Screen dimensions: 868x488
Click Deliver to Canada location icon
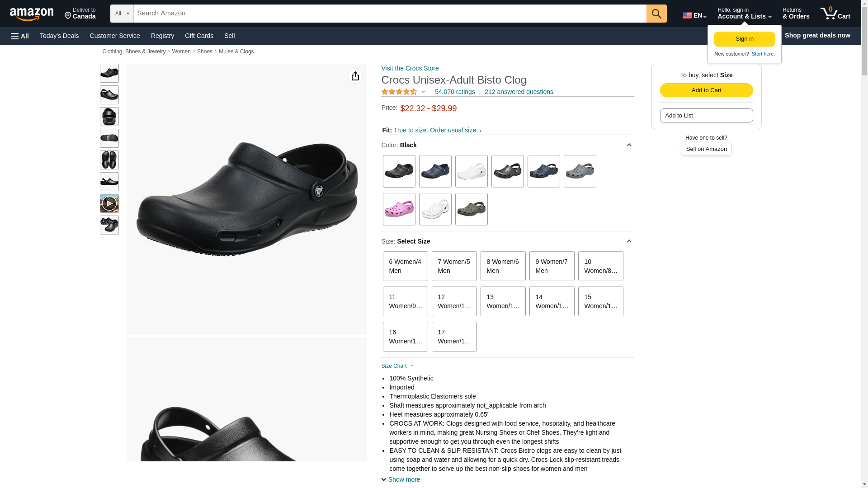point(68,16)
